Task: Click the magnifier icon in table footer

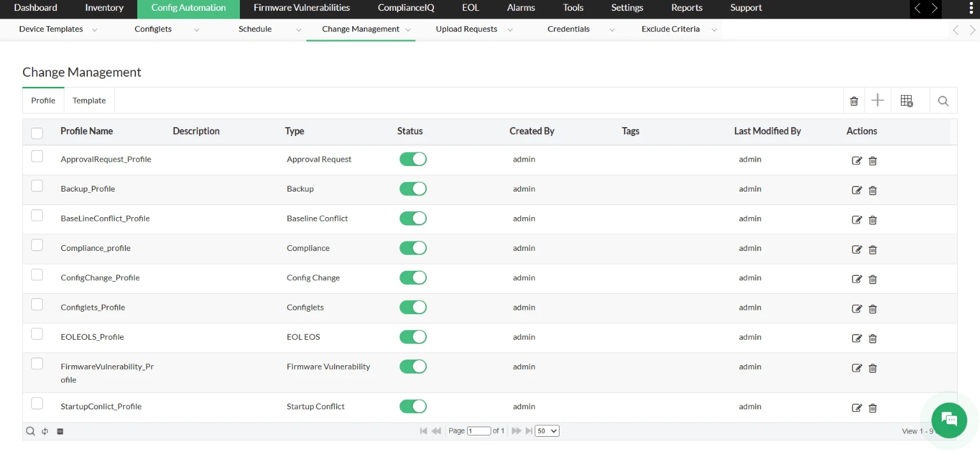Action: pyautogui.click(x=30, y=431)
